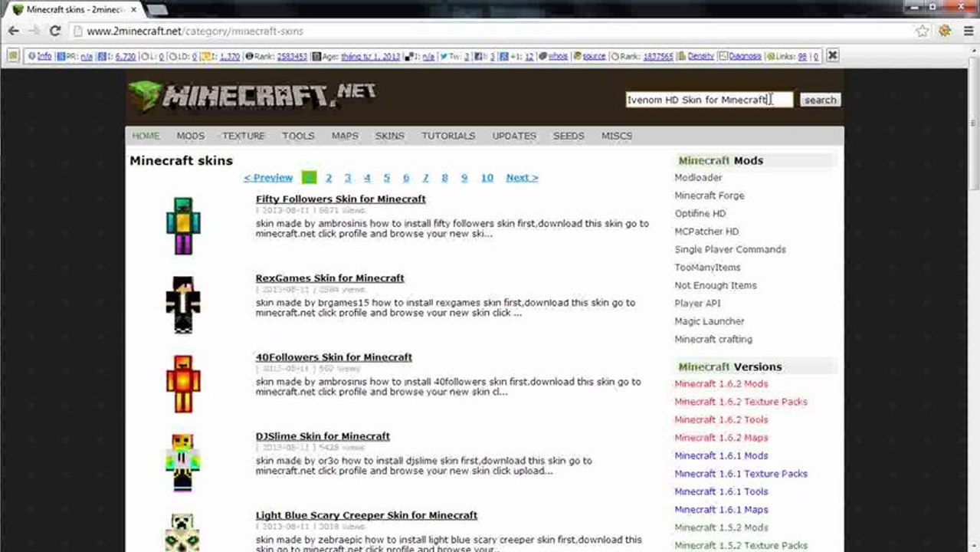Open the MISCS menu item
This screenshot has width=980, height=552.
617,136
